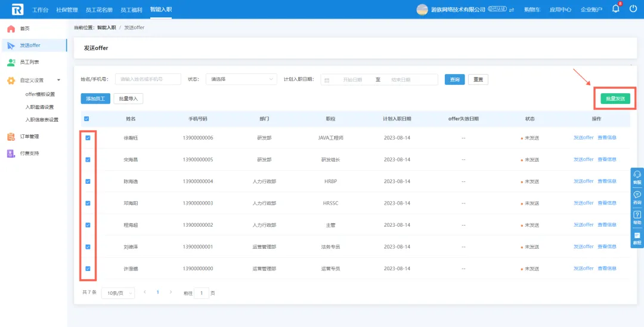644x327 pixels.
Task: Uncheck the checkbox for 徐瀚钰
Action: [88, 138]
